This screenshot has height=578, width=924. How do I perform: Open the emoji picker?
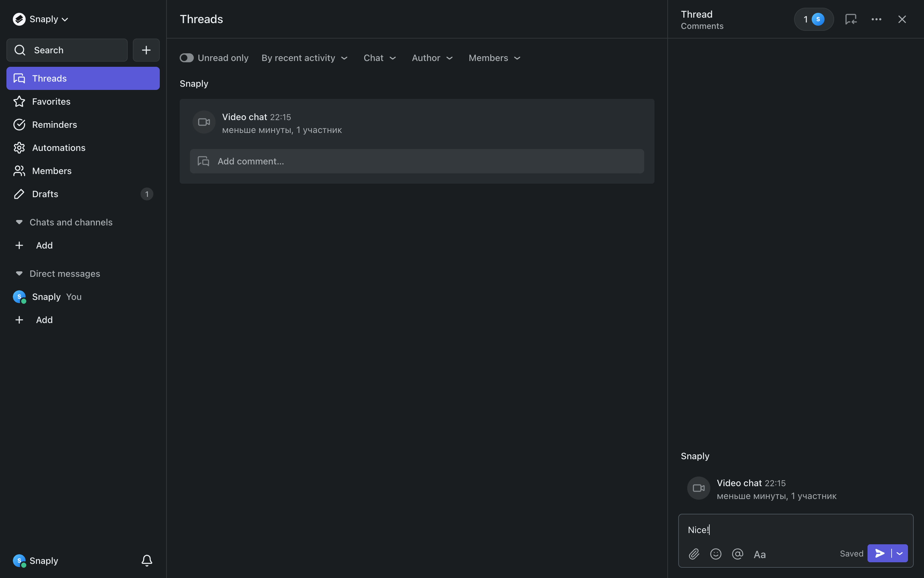pyautogui.click(x=716, y=554)
